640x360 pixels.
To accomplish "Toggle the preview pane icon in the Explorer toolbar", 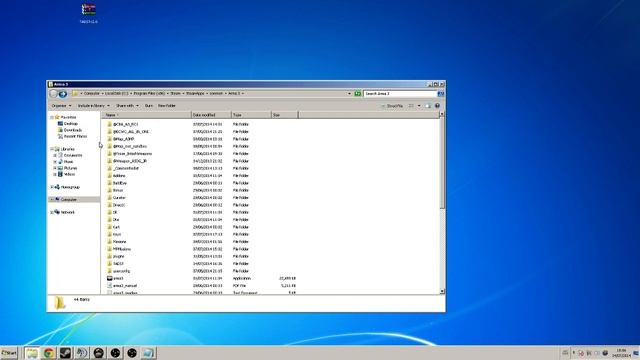I will pos(428,106).
